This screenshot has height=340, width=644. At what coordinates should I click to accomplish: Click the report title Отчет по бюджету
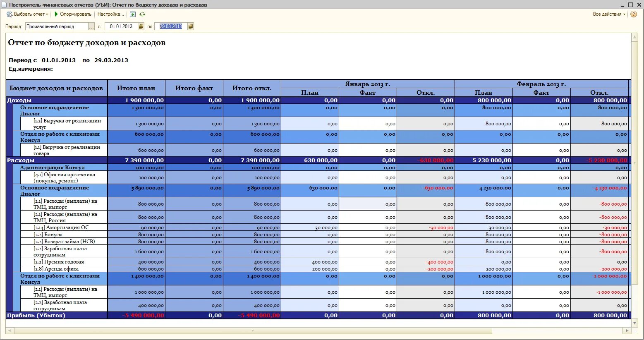click(87, 43)
